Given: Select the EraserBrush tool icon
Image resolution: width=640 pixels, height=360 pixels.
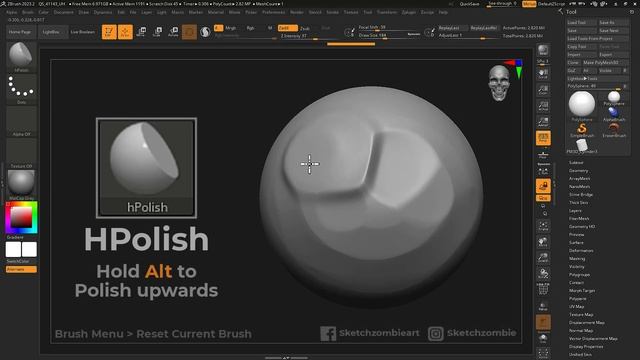Looking at the screenshot, I should point(614,130).
